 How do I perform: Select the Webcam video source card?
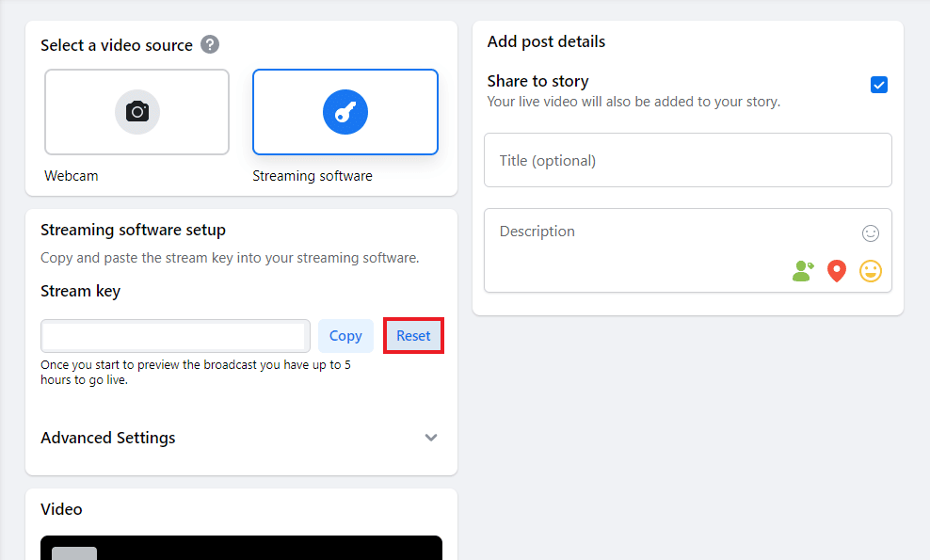(137, 112)
